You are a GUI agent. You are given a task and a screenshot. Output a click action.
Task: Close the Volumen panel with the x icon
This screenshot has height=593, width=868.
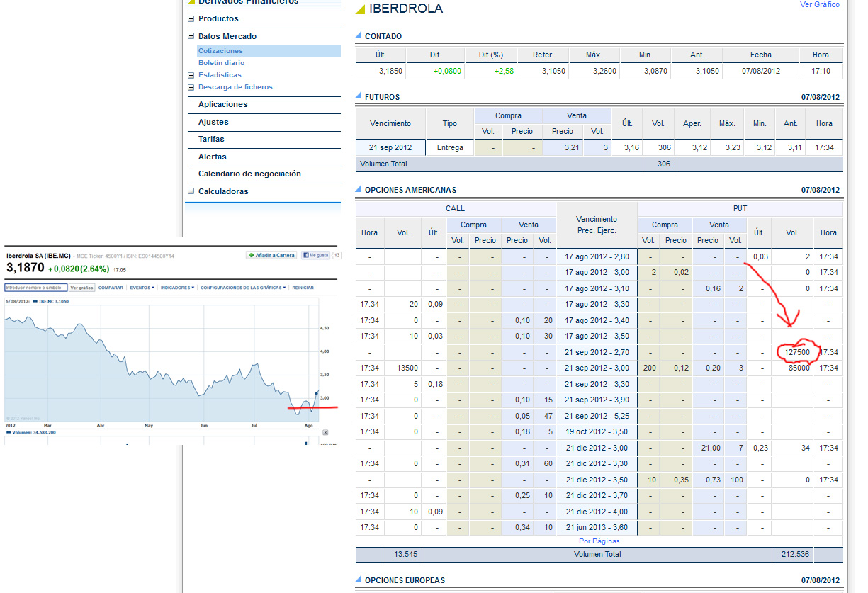(x=325, y=432)
